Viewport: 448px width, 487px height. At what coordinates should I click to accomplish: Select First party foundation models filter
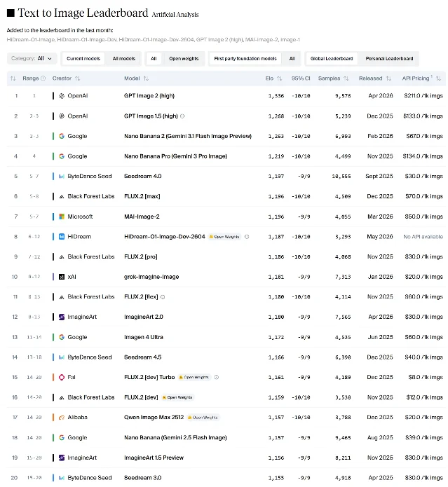245,59
